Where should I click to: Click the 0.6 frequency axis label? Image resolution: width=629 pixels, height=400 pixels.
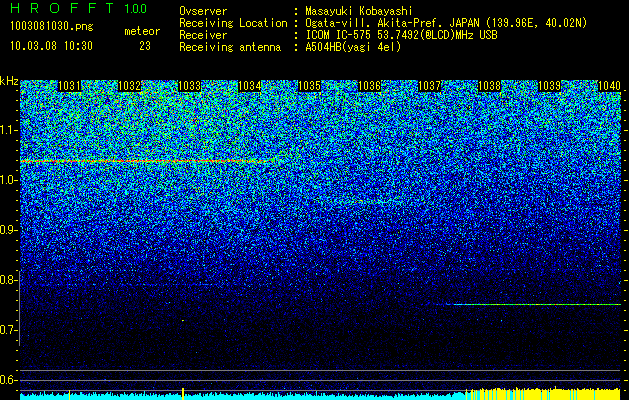(8, 380)
